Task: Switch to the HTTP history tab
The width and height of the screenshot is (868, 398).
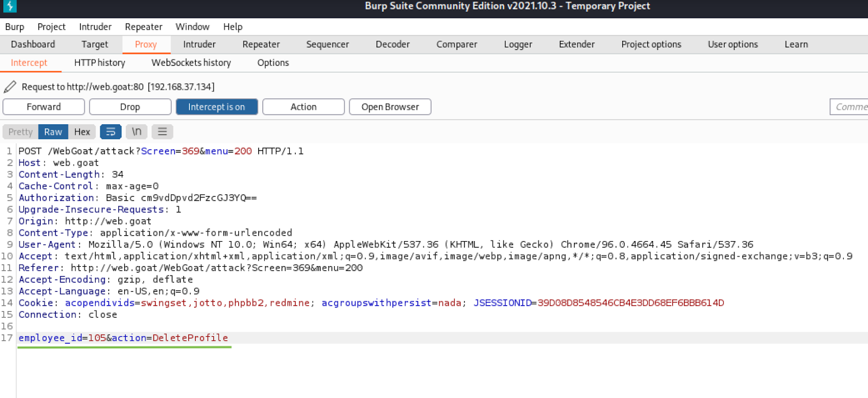Action: coord(100,63)
